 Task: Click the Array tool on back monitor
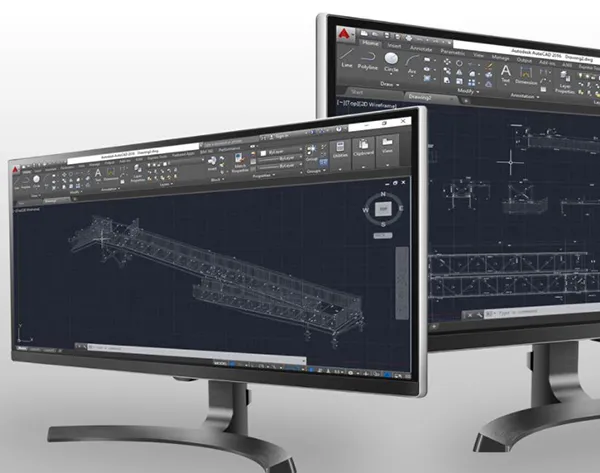point(472,83)
